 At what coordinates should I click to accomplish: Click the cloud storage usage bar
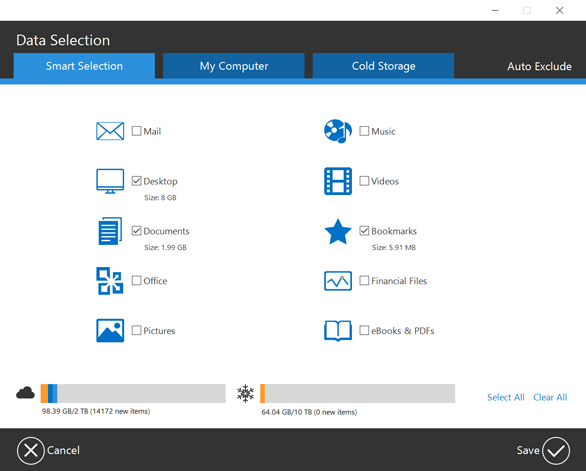coord(133,393)
